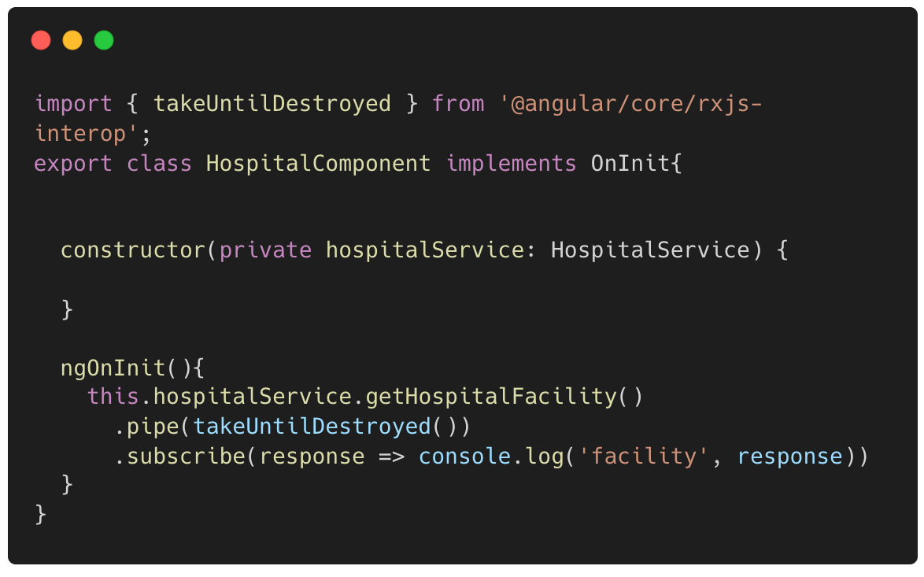
Task: Click the green maximize window dot
Action: click(104, 40)
